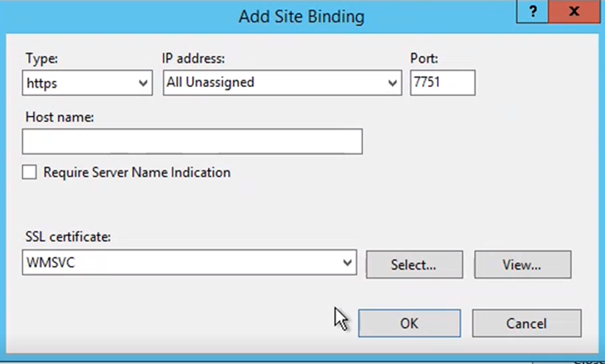Click the question mark help button

click(x=532, y=12)
